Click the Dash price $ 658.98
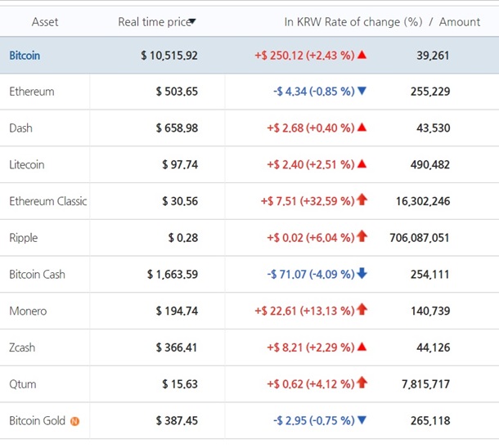 pyautogui.click(x=177, y=128)
